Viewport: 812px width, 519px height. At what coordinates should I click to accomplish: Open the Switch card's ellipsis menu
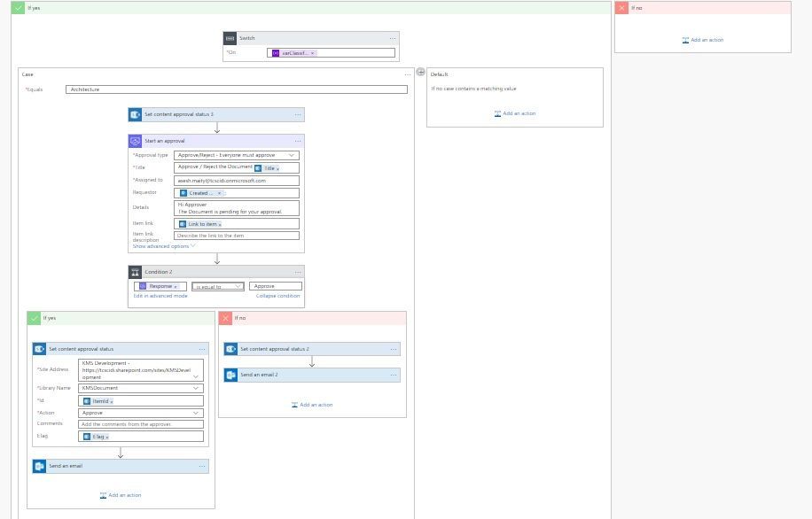point(393,38)
